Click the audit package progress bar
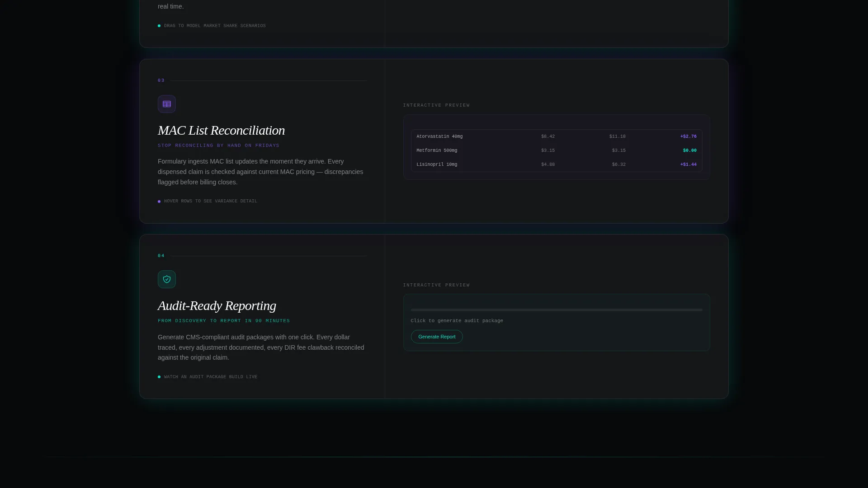 (x=557, y=310)
